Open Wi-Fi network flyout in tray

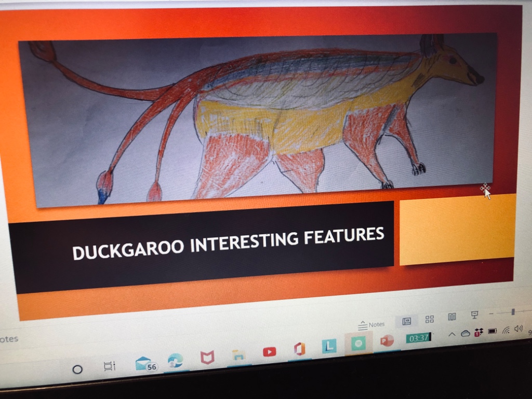point(506,330)
